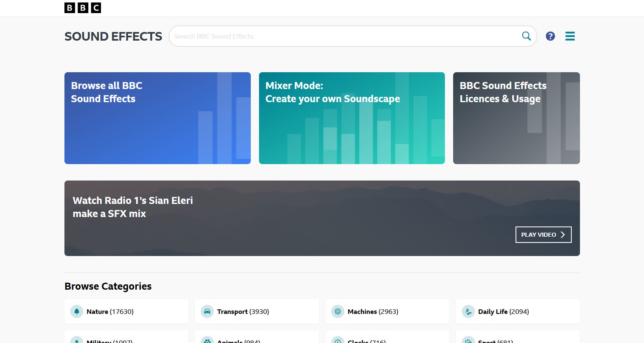
Task: Open help via the question mark icon
Action: (x=550, y=36)
